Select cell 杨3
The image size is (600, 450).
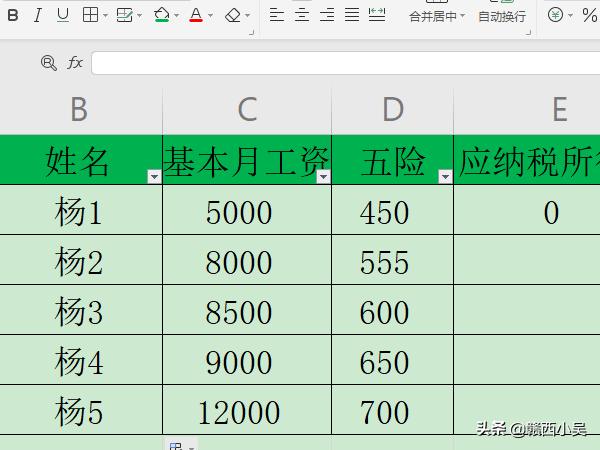[x=81, y=310]
